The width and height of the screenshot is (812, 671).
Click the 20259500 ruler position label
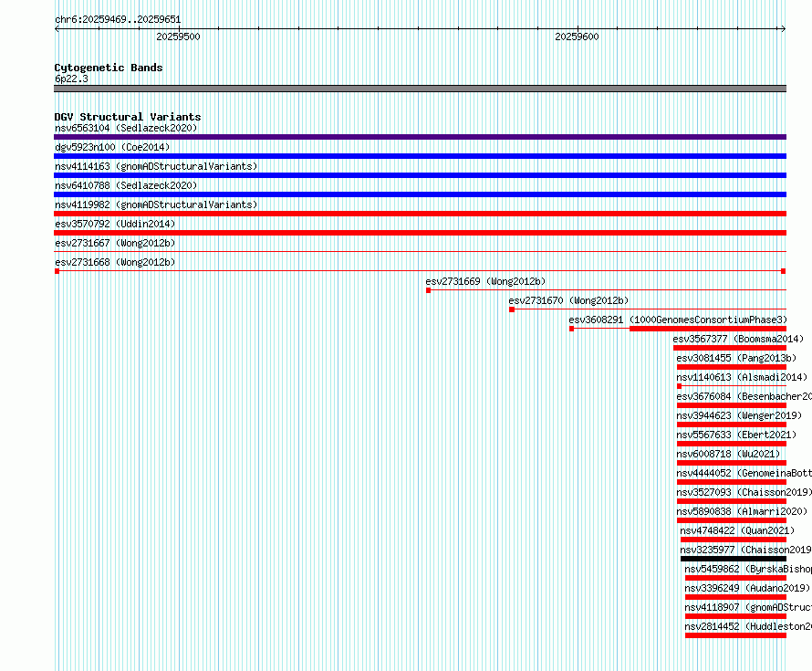[x=178, y=37]
